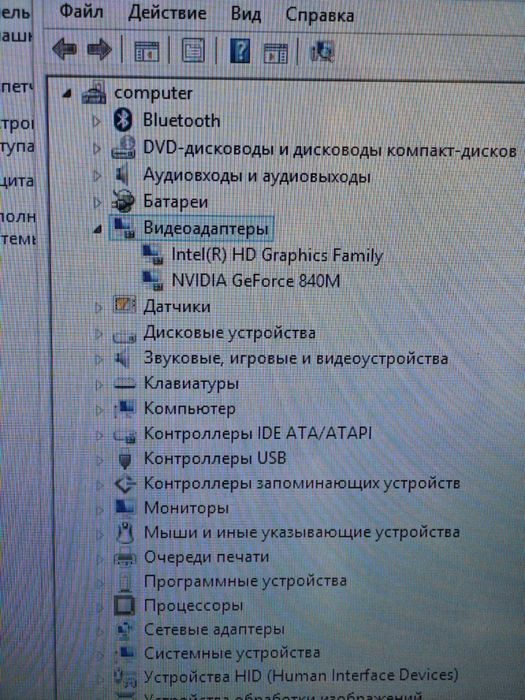Select the Bluetooth label
Viewport: 525px width, 700px height.
(181, 120)
